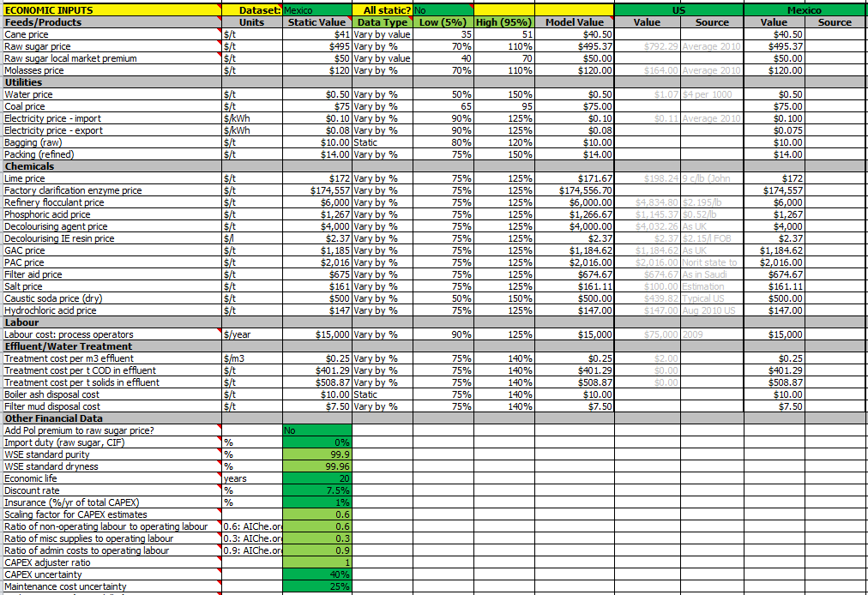Click the US source 'Norit state to'
Viewport: 868px width, 595px height.
point(712,262)
